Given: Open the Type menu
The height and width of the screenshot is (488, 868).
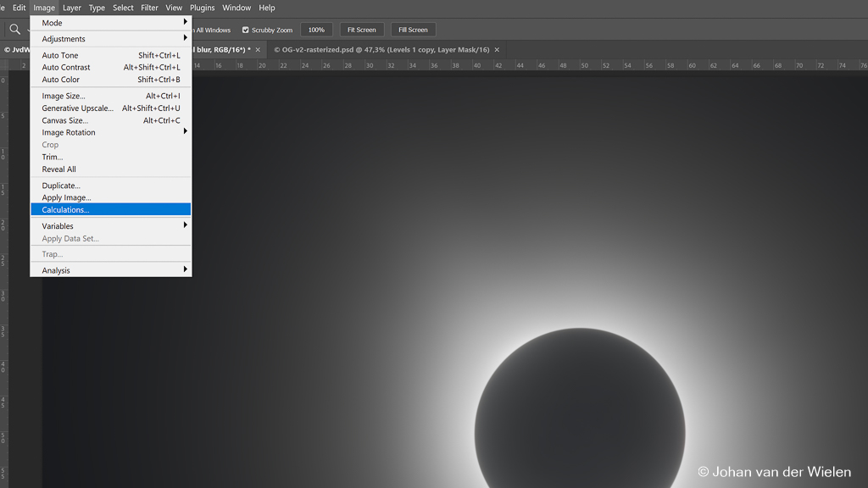Looking at the screenshot, I should [97, 8].
